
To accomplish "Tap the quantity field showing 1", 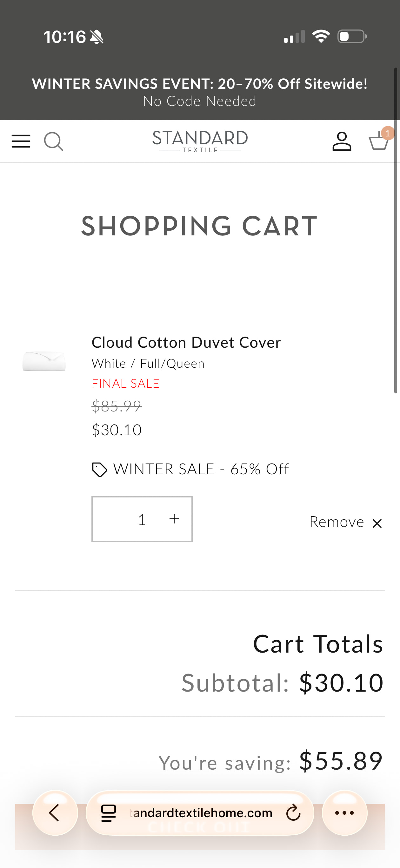I will 142,519.
